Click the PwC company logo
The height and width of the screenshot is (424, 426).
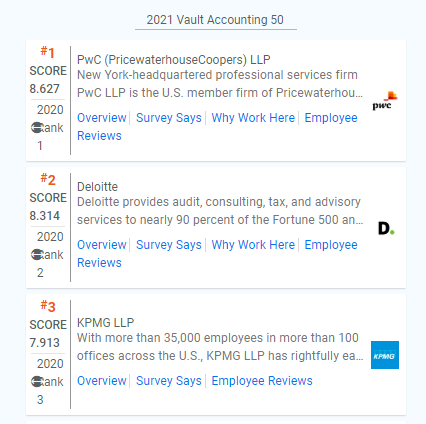[x=385, y=101]
